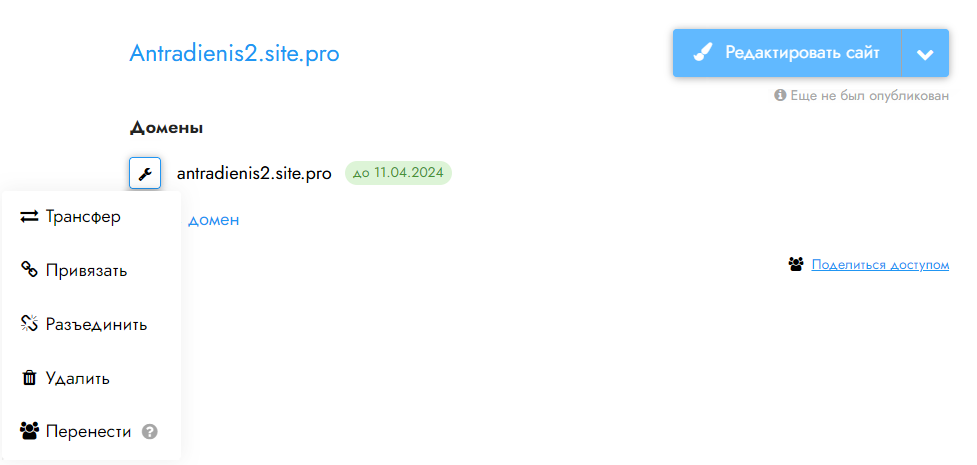977x465 pixels.
Task: Click the chain link icon for Привязать
Action: coord(29,271)
